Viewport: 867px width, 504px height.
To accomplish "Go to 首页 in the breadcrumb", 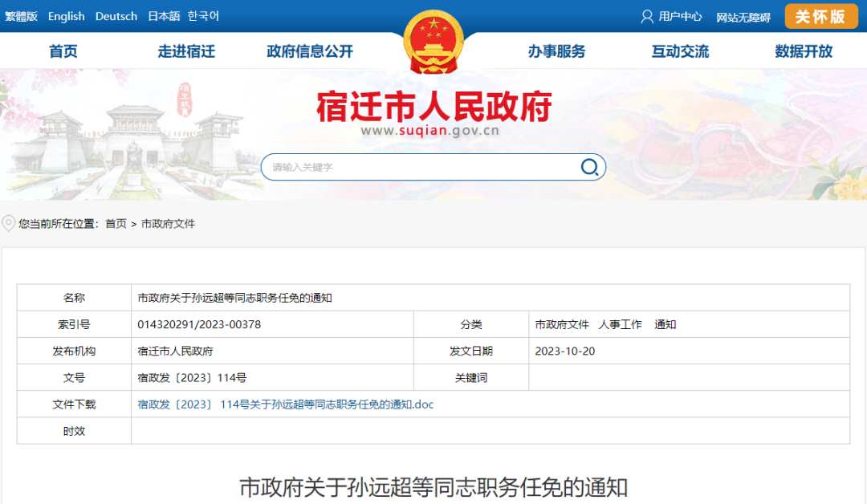I will [116, 223].
